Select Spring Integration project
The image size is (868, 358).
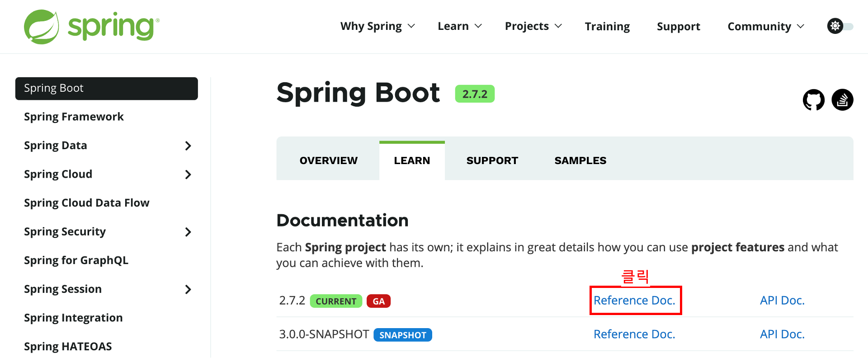(x=73, y=318)
